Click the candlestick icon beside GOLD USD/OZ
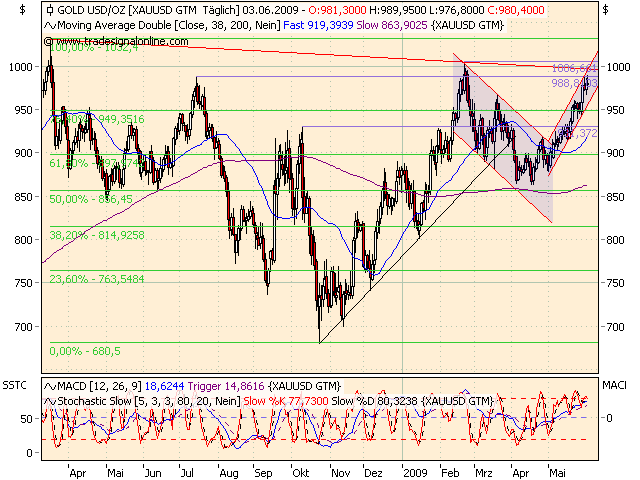Screen dimensions: 640x480 [50, 9]
